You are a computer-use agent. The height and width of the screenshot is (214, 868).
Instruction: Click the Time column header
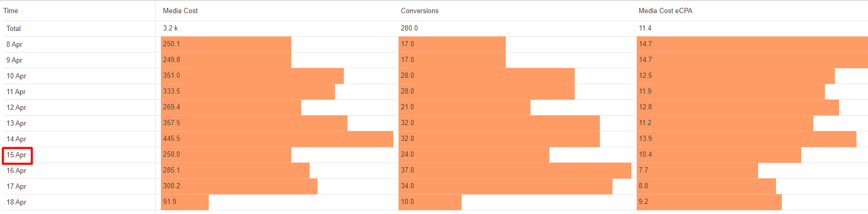[11, 11]
